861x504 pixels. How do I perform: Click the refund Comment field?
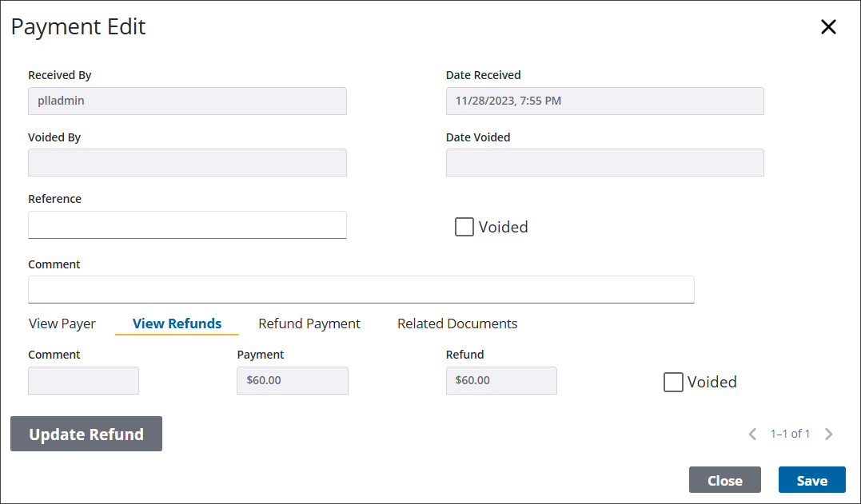[83, 381]
